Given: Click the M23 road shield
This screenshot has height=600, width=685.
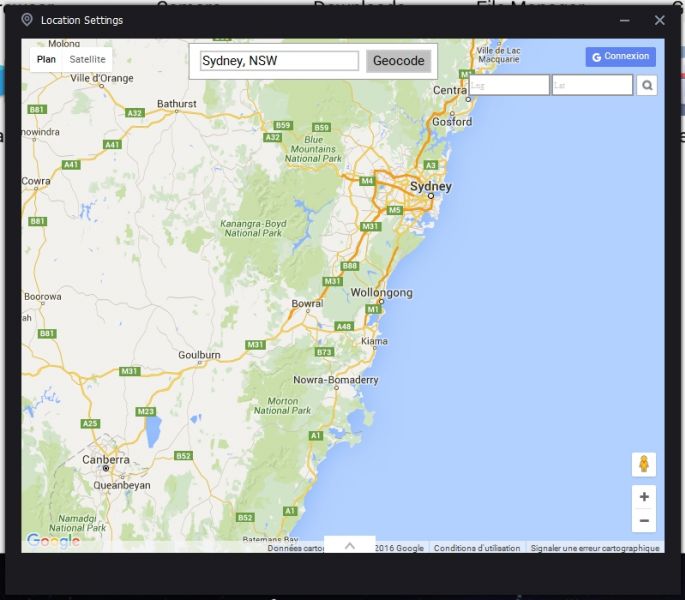Looking at the screenshot, I should (x=145, y=411).
